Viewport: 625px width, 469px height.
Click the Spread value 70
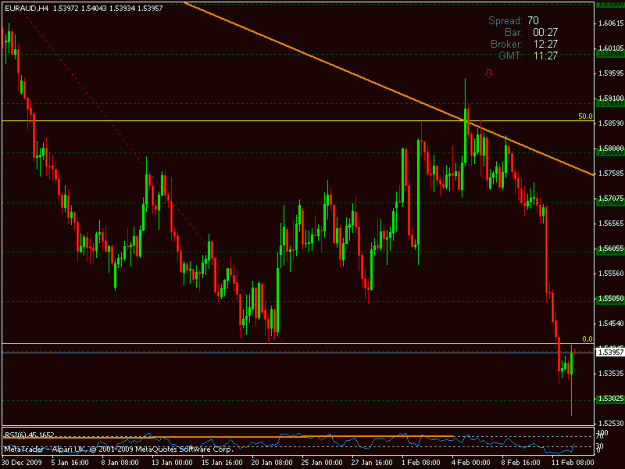click(x=533, y=20)
